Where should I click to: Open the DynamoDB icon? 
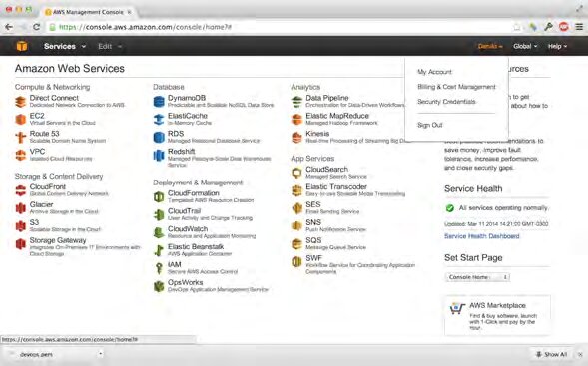[x=159, y=102]
